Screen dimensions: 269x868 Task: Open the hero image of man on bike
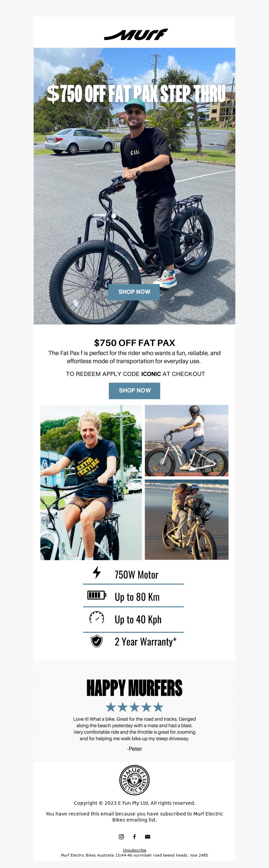[134, 186]
